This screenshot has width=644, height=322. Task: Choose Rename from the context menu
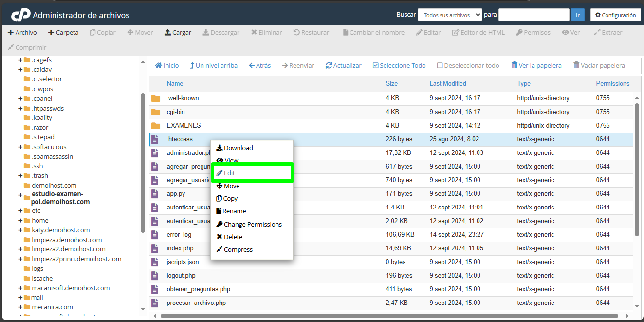click(231, 211)
